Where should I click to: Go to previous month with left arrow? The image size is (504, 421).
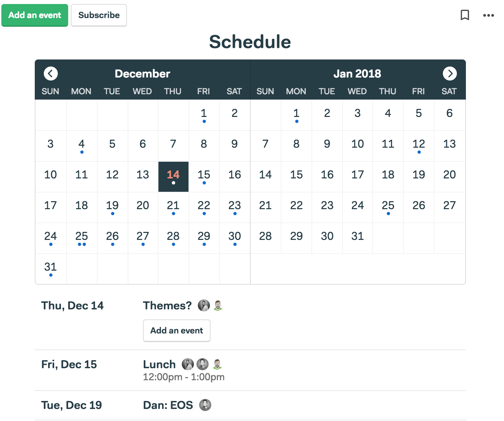[x=51, y=74]
